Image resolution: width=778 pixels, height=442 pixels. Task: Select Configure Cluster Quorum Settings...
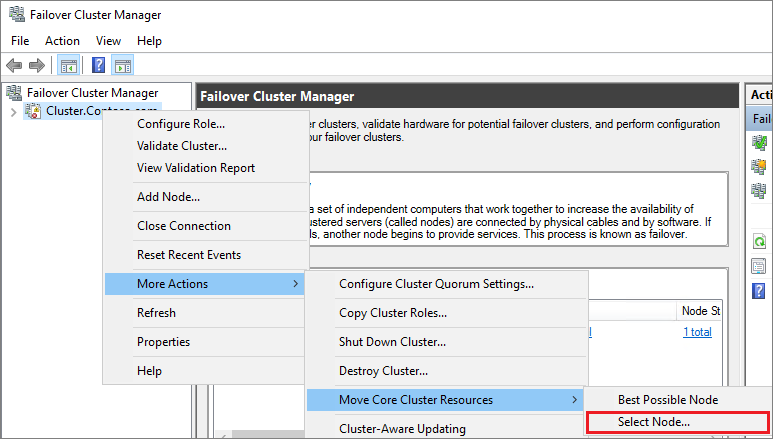click(x=436, y=284)
